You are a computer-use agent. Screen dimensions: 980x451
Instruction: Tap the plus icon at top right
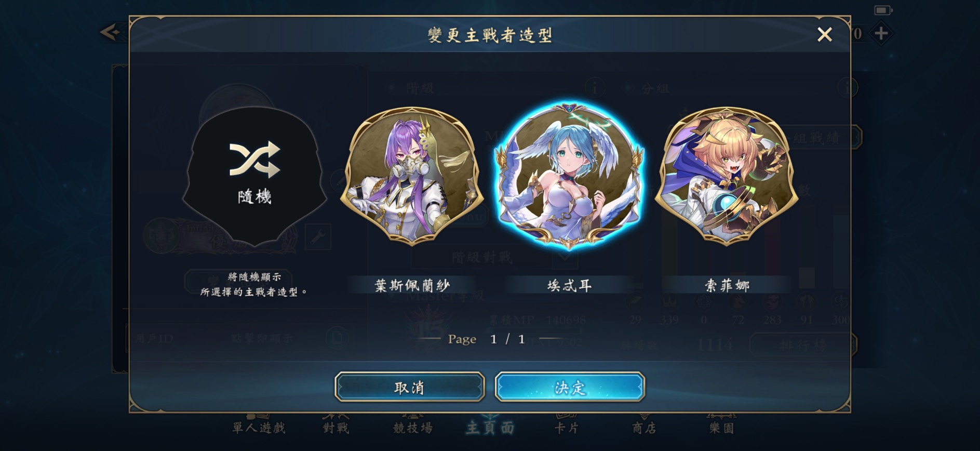pyautogui.click(x=881, y=34)
